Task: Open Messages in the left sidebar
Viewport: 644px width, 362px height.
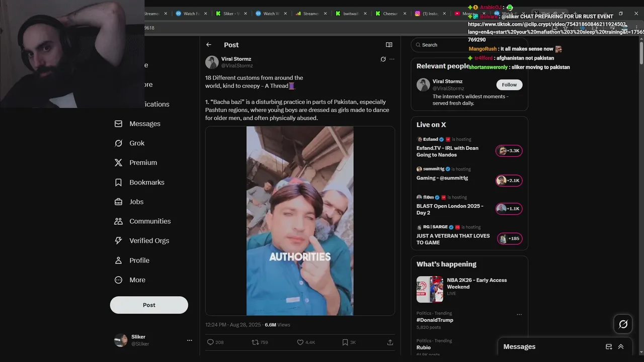Action: [x=145, y=124]
